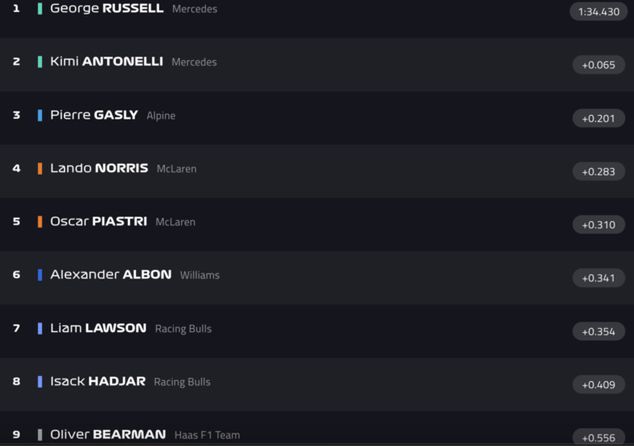Click Lando Norris's name
Viewport: 634px width, 446px height.
(x=99, y=168)
